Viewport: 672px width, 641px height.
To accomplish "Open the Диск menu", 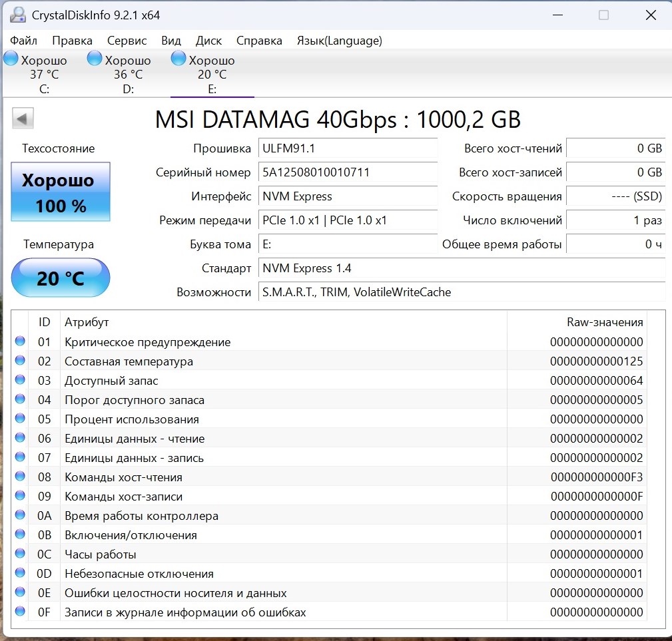I will point(208,41).
